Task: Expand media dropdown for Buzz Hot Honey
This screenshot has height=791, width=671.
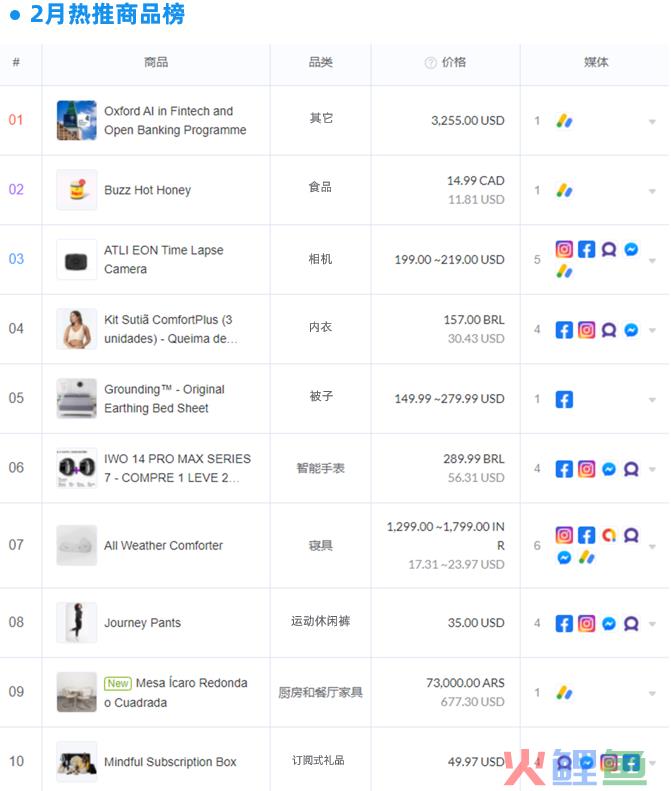Action: click(x=652, y=191)
